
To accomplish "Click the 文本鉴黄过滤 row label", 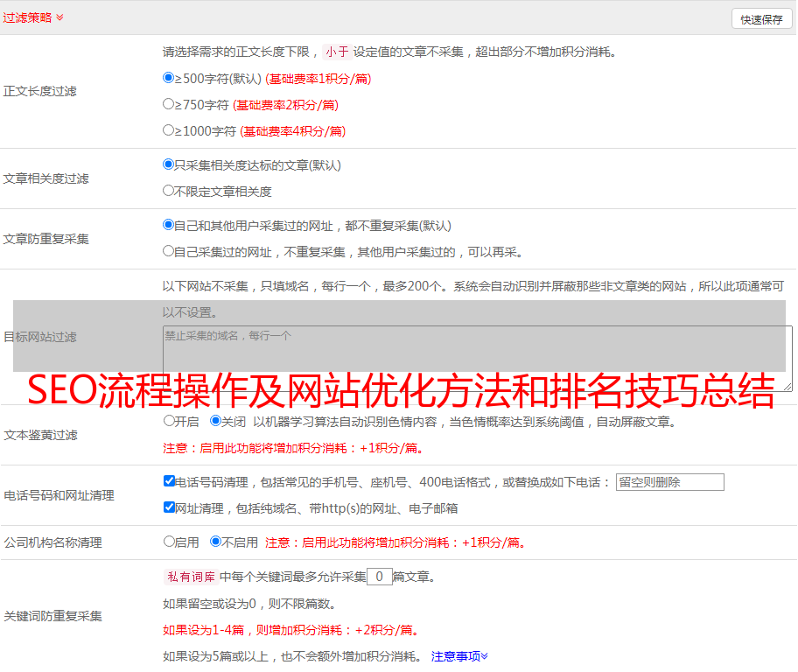I will [41, 435].
